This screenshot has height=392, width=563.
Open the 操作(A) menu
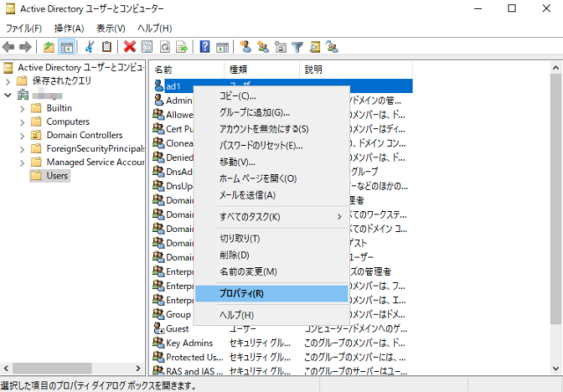point(69,28)
